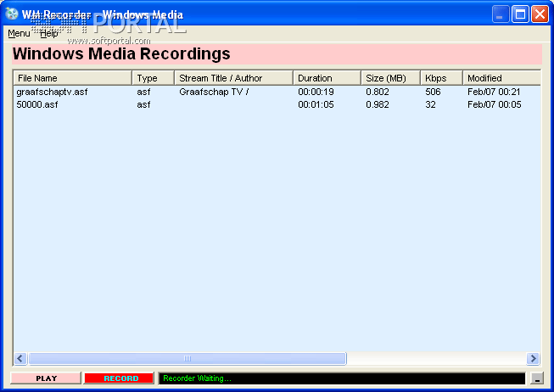The image size is (554, 392).
Task: Click the asf type of graafschaptv.asf row
Action: click(143, 92)
